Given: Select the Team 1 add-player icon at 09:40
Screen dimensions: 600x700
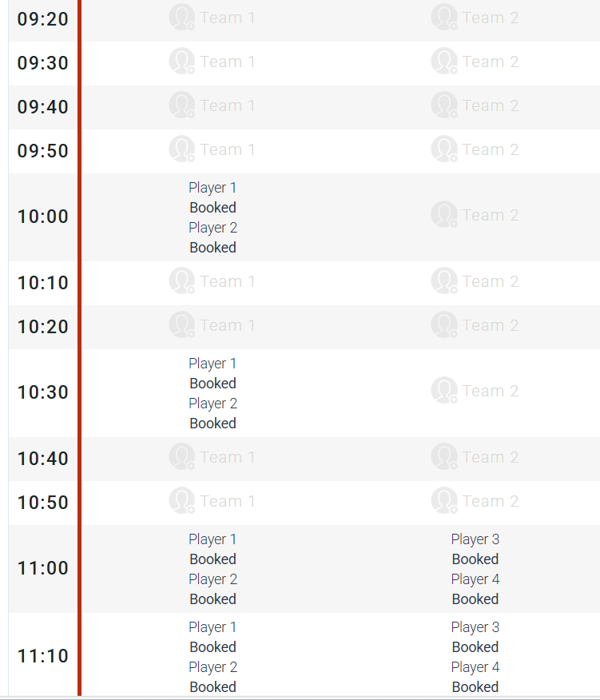Looking at the screenshot, I should pos(182,105).
